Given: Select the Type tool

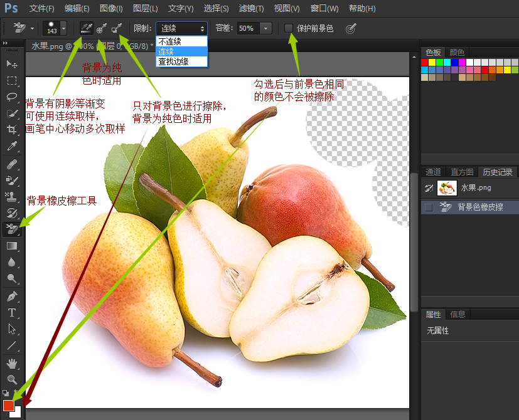Looking at the screenshot, I should 12,313.
